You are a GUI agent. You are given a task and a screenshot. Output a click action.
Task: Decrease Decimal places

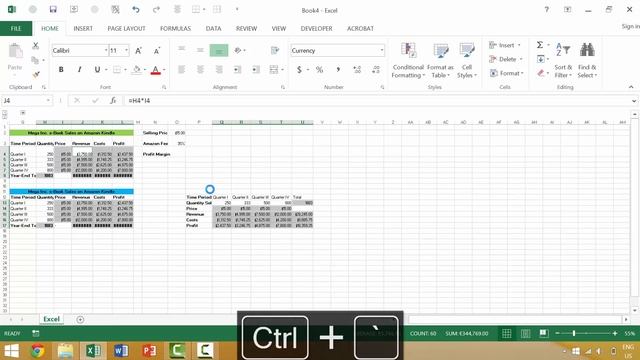(x=376, y=70)
